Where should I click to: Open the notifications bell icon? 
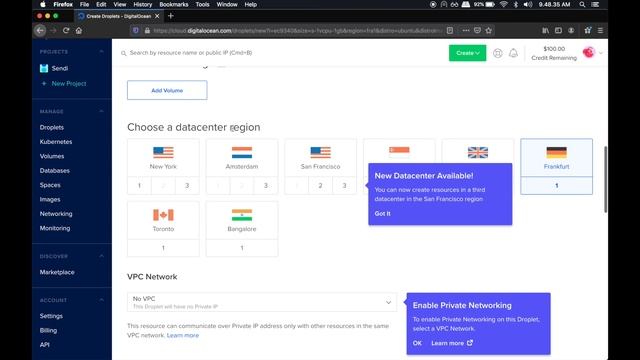point(513,53)
